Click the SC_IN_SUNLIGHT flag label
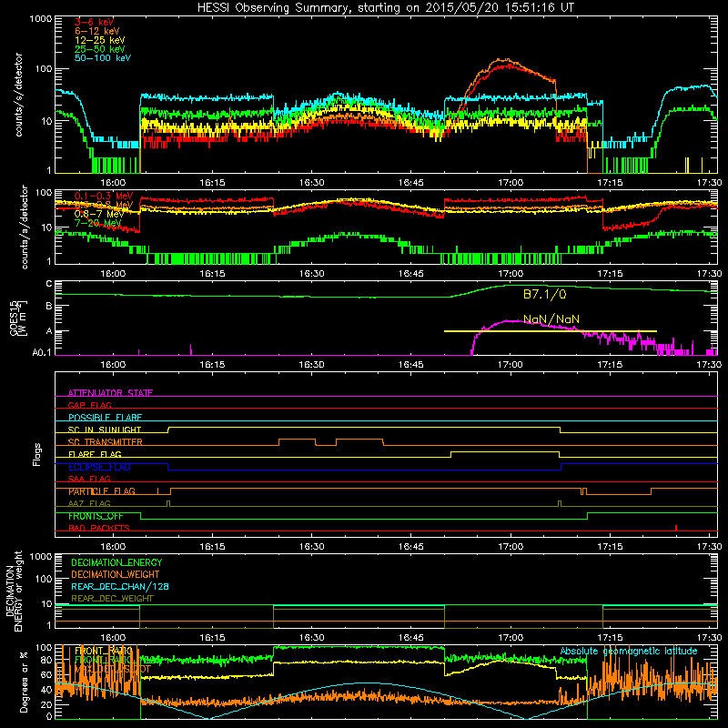Image resolution: width=728 pixels, height=728 pixels. click(x=105, y=430)
